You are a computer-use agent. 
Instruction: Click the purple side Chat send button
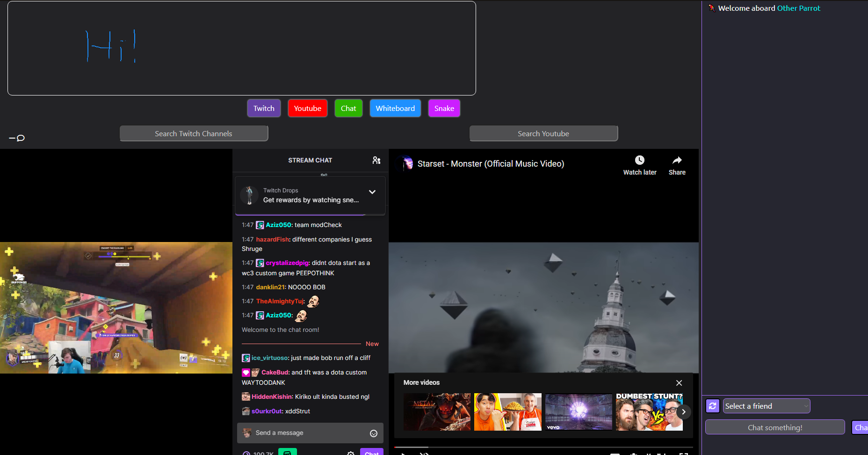pos(860,427)
